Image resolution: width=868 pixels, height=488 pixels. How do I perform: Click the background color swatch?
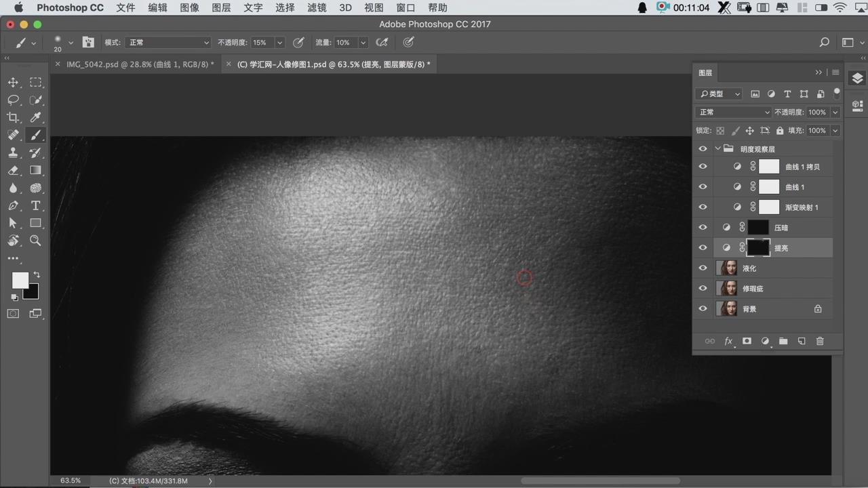[x=33, y=293]
